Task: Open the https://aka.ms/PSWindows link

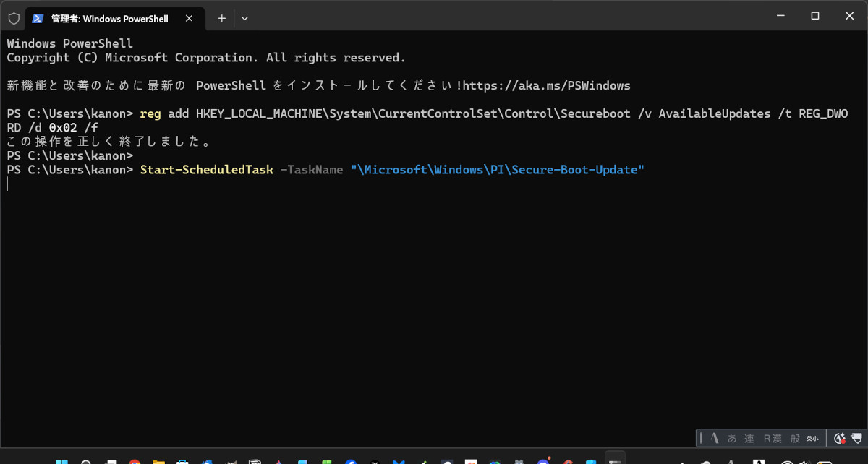Action: (546, 85)
